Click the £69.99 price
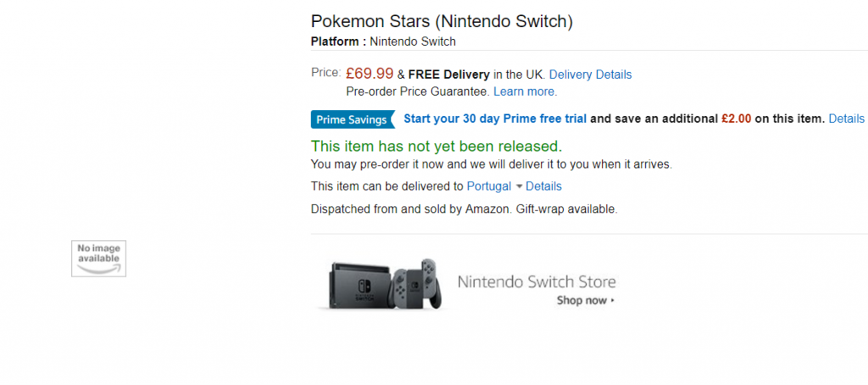Viewport: 868px width, 385px height. point(370,74)
